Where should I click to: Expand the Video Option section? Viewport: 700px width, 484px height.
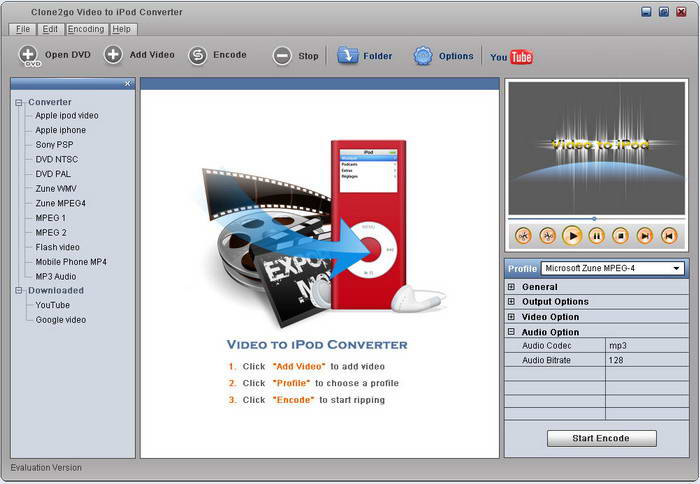(x=511, y=317)
